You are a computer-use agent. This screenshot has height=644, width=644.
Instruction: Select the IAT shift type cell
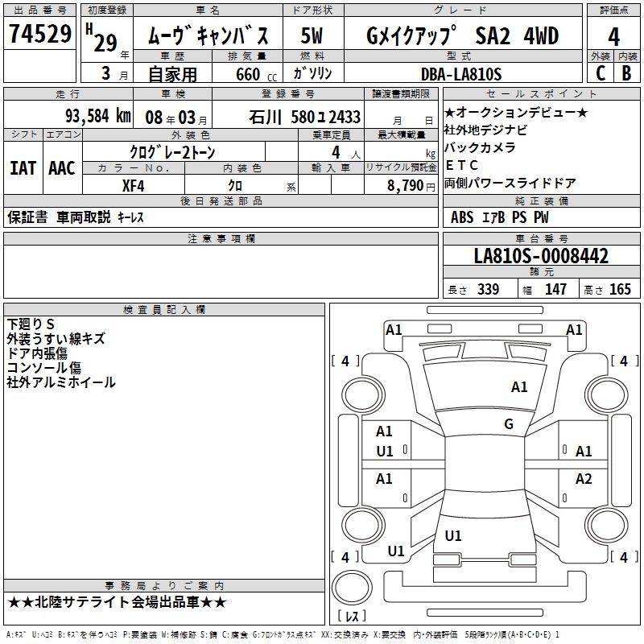[23, 167]
